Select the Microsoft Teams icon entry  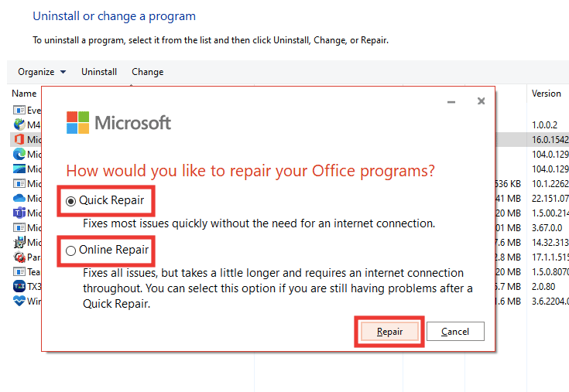[19, 213]
